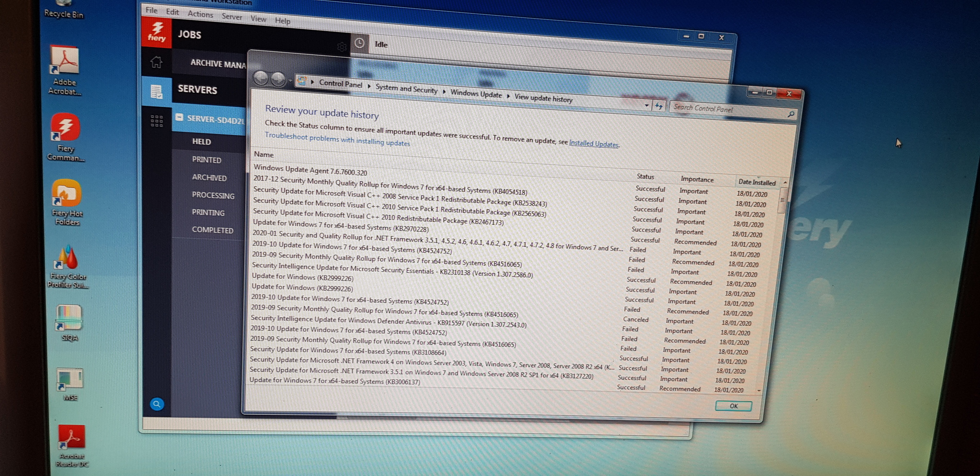Screen dimensions: 980x476
Task: Open the Server menu
Action: pos(232,17)
